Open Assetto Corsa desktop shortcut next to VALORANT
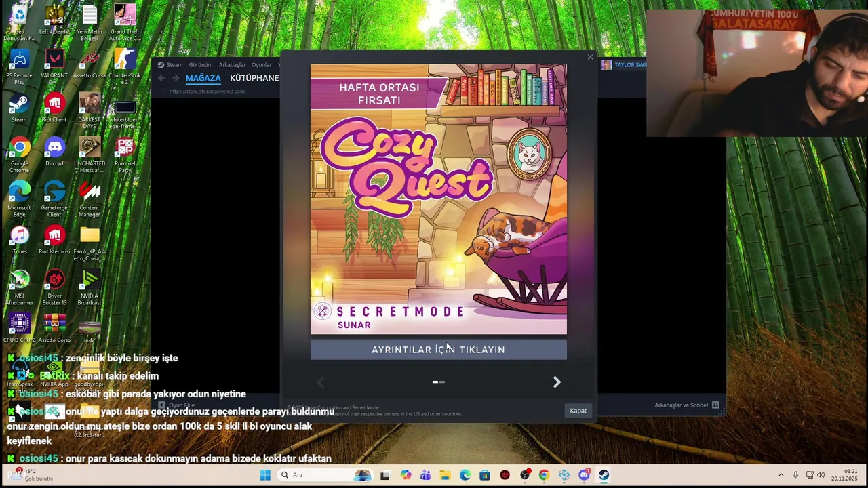The width and height of the screenshot is (868, 488). click(90, 64)
